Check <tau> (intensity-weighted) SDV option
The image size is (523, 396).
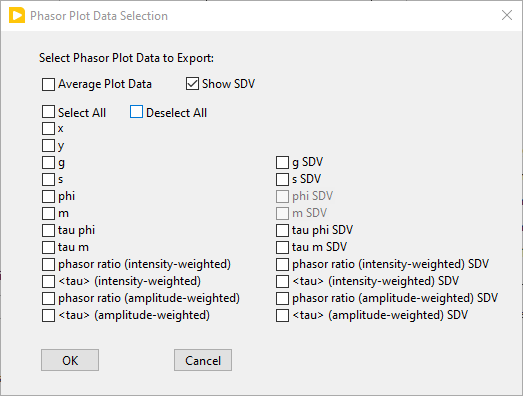point(283,282)
